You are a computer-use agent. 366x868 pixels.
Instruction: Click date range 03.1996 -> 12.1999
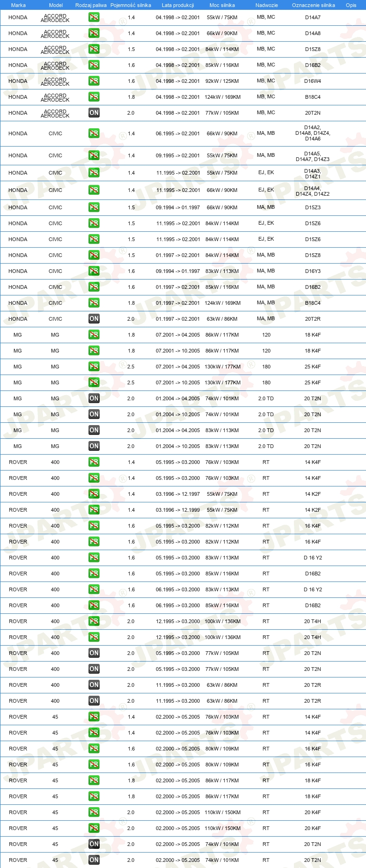pos(178,510)
